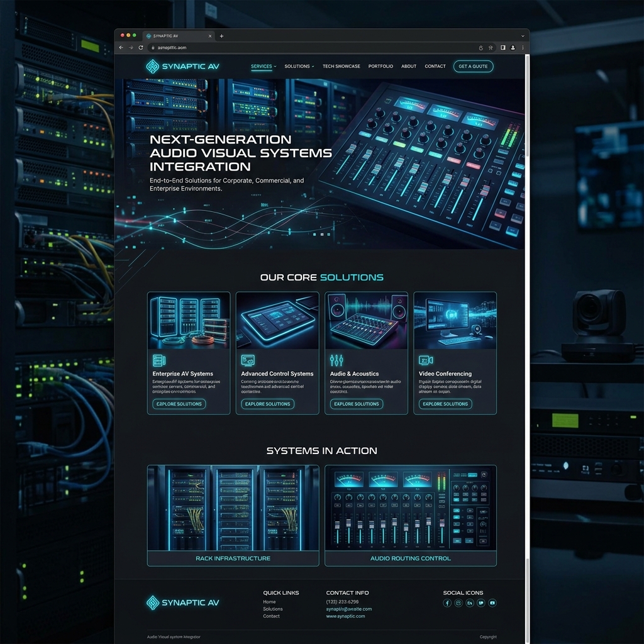Click the third footer social icon

click(x=470, y=603)
